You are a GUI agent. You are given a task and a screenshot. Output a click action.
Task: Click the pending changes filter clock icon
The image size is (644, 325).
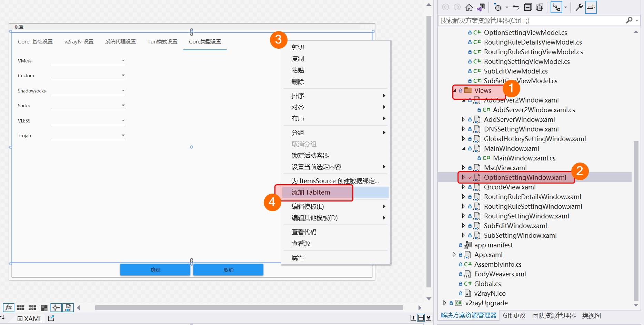pyautogui.click(x=497, y=7)
